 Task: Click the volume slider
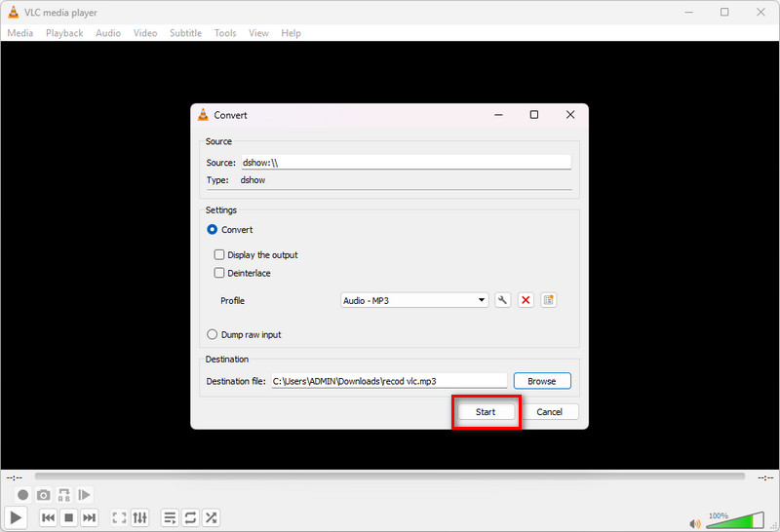734,519
